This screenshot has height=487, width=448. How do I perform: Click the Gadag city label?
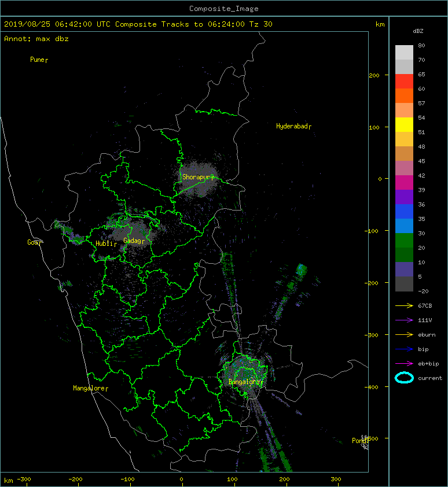tap(134, 241)
